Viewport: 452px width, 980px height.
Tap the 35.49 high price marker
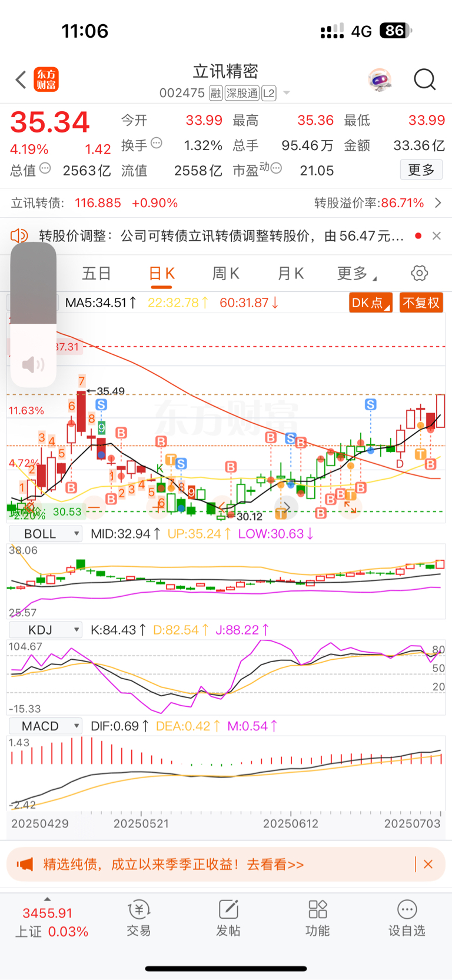pyautogui.click(x=107, y=391)
